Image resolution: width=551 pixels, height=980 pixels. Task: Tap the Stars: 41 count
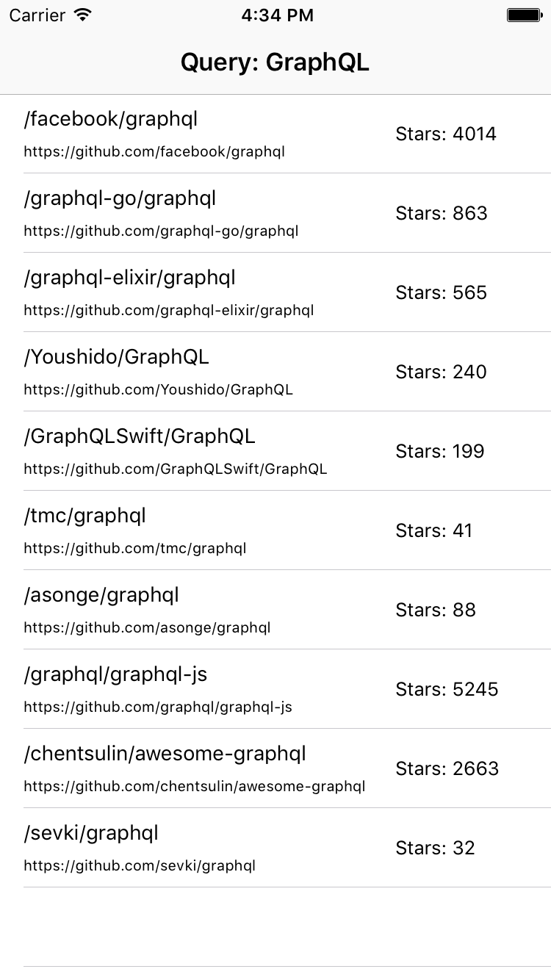tap(433, 530)
